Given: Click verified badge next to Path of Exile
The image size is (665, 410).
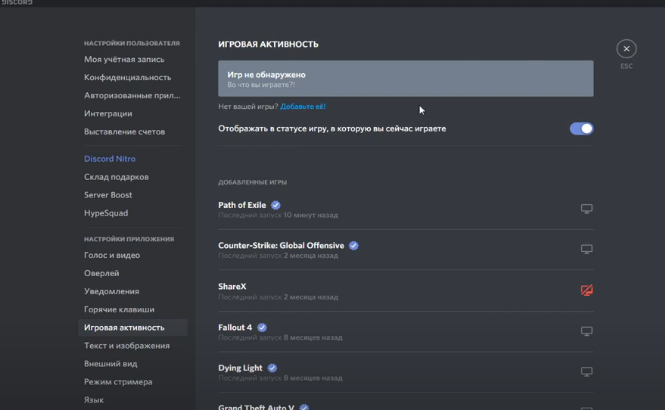Looking at the screenshot, I should tap(276, 205).
